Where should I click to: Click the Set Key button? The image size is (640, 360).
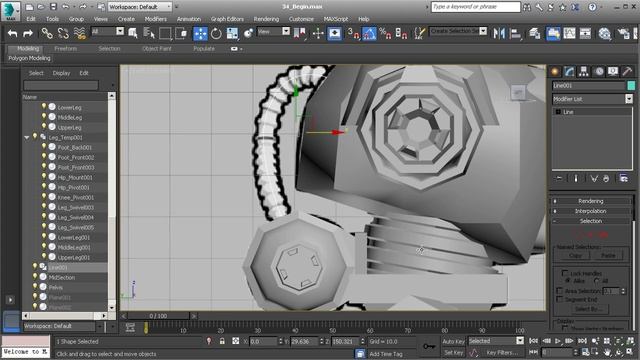[453, 352]
